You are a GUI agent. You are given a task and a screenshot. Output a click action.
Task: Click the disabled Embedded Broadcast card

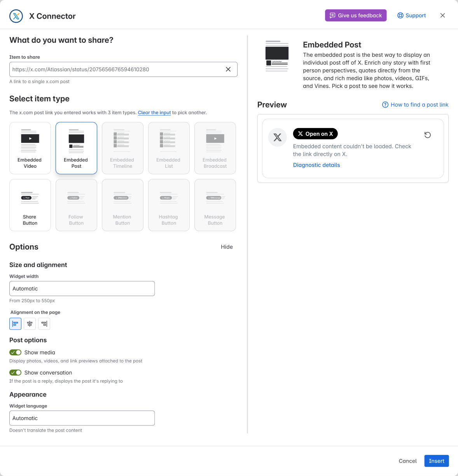tap(215, 148)
